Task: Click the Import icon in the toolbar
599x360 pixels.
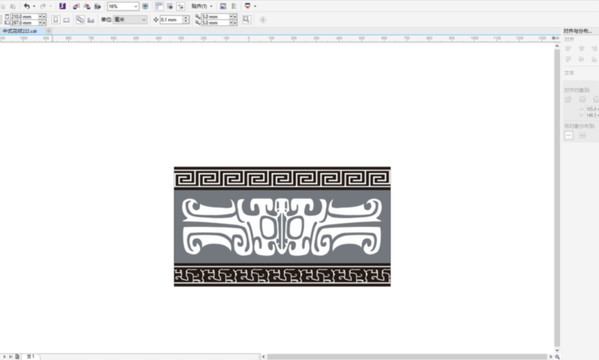Action: 76,6
